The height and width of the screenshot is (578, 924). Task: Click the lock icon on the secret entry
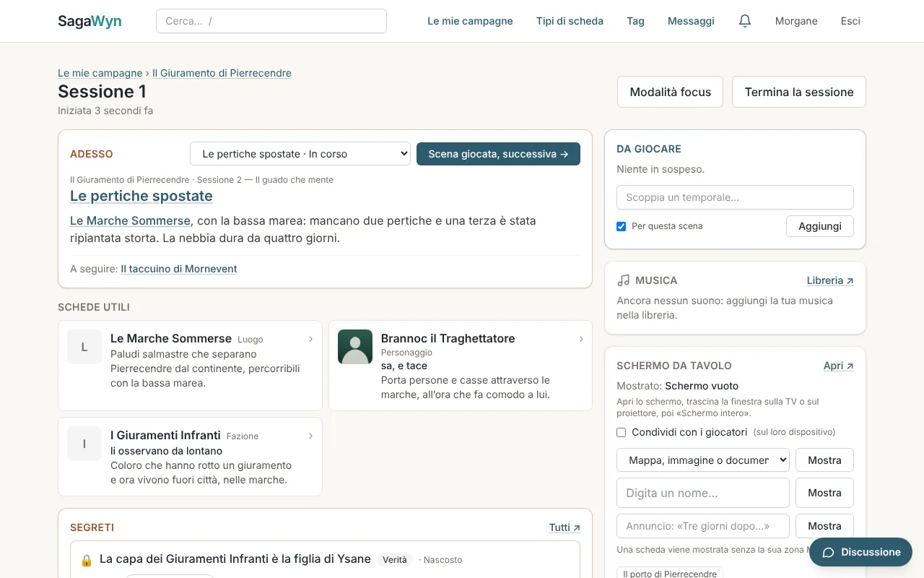(87, 560)
